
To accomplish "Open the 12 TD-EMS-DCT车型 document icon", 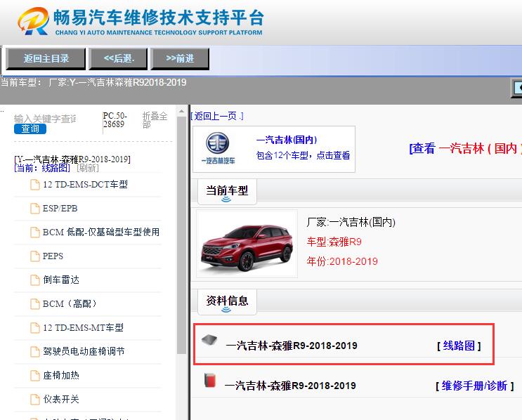I will click(35, 185).
